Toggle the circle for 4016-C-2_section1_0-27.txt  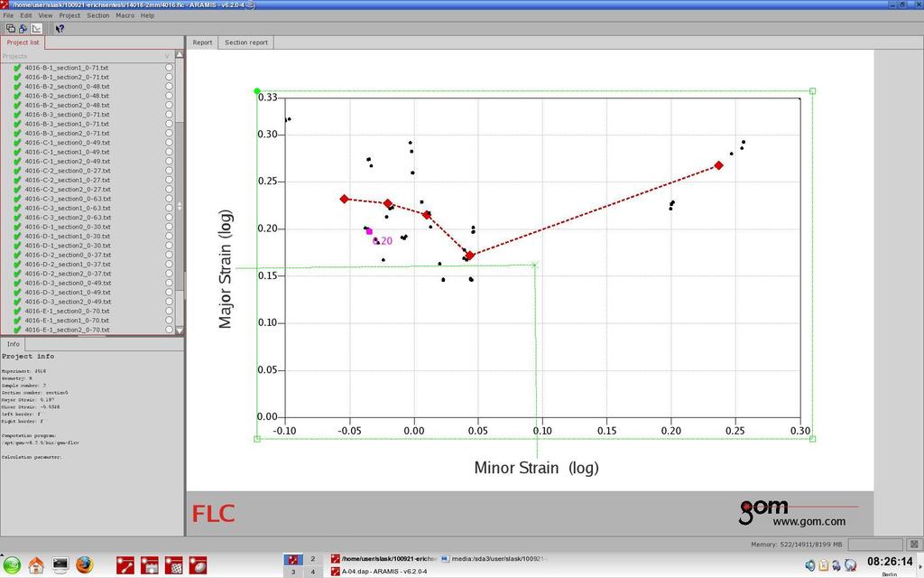pyautogui.click(x=169, y=180)
